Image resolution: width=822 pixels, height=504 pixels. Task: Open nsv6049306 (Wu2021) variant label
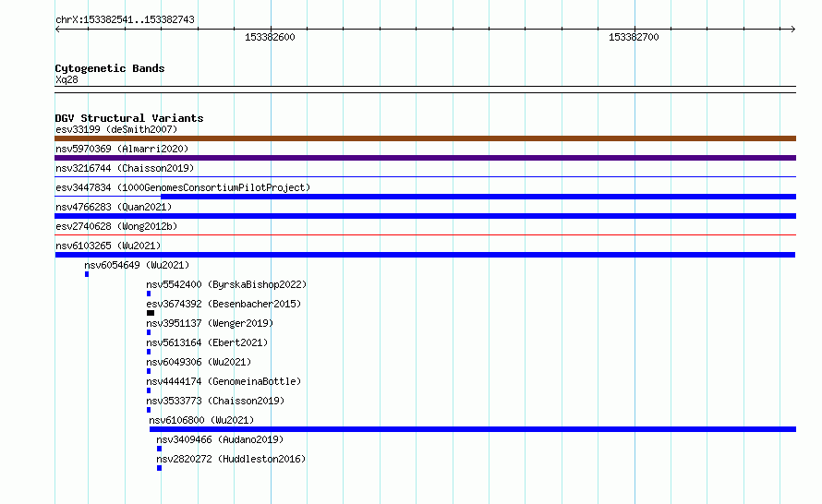(x=199, y=362)
